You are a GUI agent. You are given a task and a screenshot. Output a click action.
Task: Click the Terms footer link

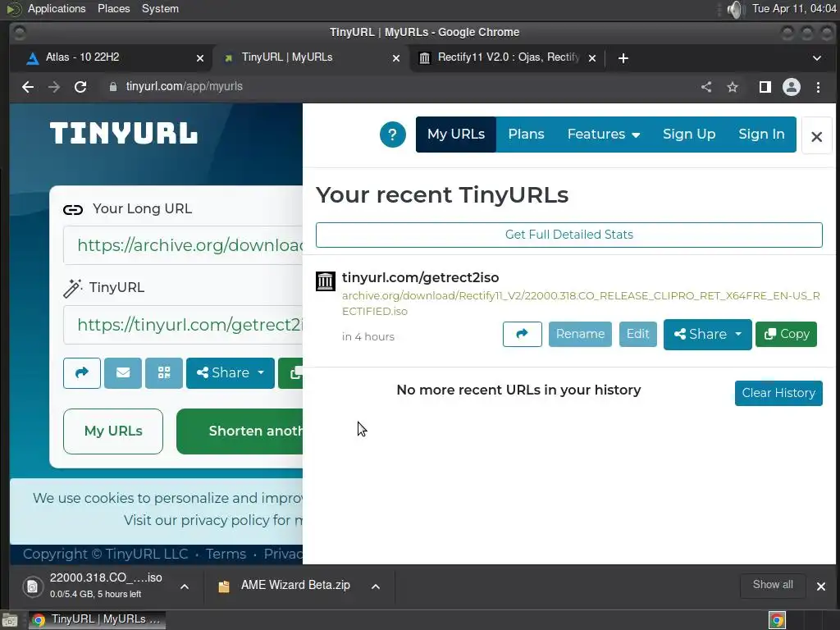[x=226, y=554]
